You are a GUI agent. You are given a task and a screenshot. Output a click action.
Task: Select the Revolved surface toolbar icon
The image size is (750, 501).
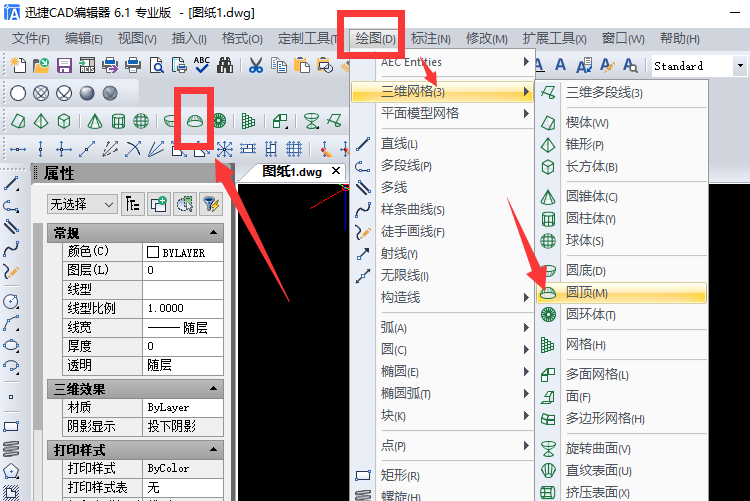click(x=311, y=121)
